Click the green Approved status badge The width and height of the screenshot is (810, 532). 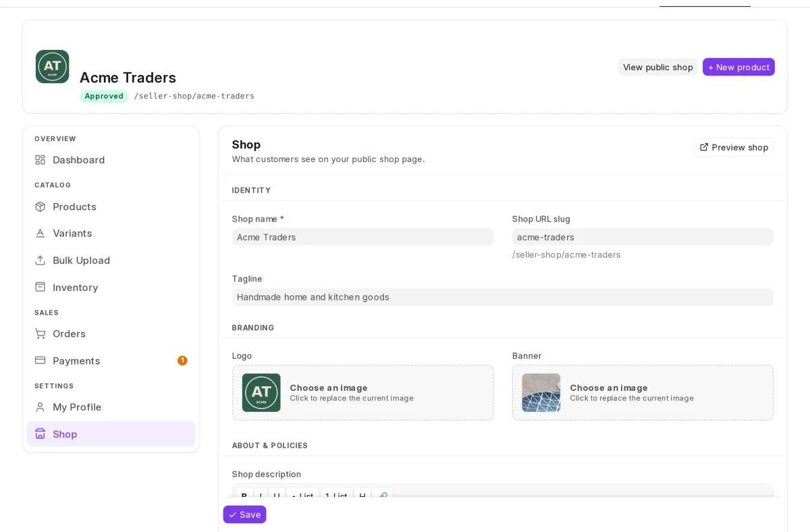click(x=104, y=96)
